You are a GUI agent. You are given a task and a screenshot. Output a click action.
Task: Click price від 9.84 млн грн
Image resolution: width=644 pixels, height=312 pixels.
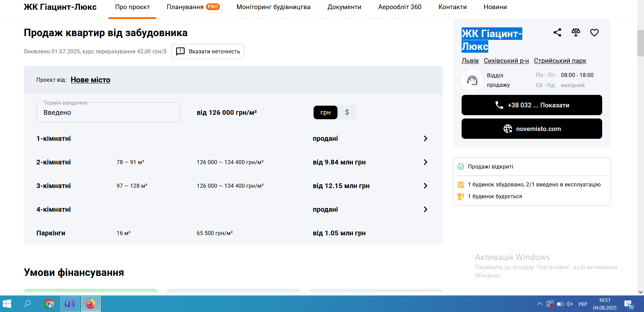(x=339, y=162)
